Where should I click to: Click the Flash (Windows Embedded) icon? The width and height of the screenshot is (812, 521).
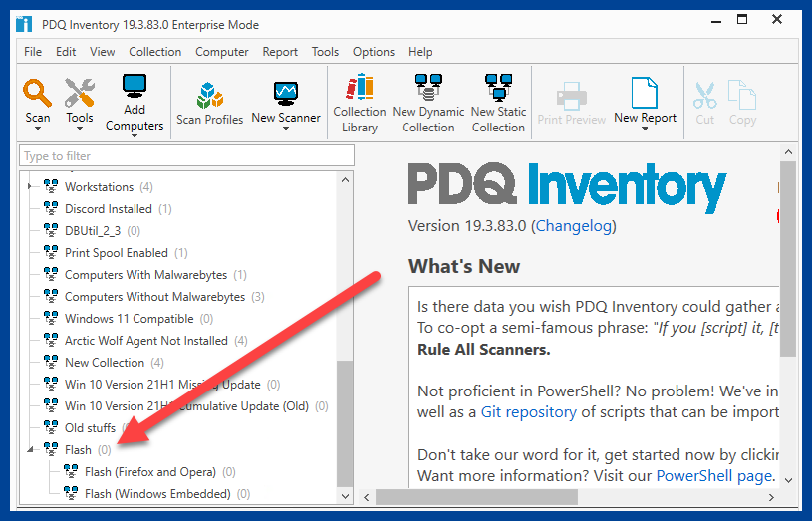[x=71, y=493]
